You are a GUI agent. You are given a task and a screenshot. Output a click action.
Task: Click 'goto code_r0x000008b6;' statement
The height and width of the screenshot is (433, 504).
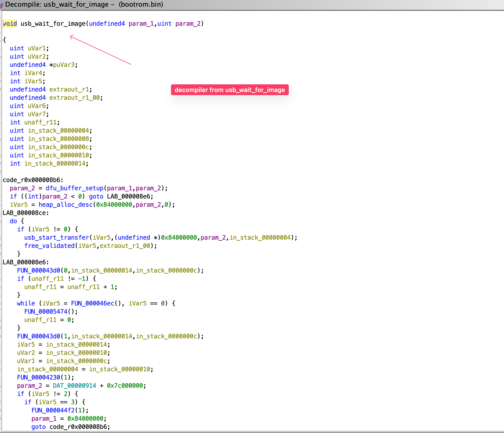tap(71, 427)
